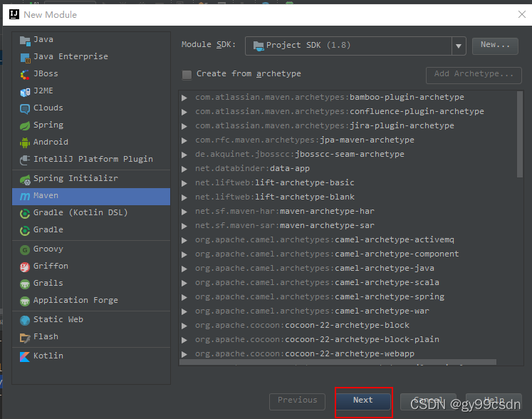Screen dimensions: 532x419
Task: Expand confluence-plugin-archetype node
Action: [x=184, y=112]
